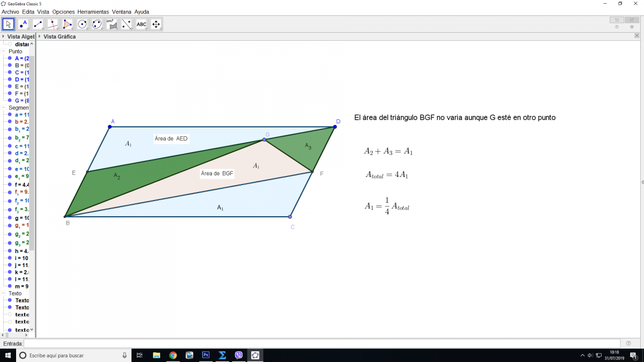Open the Herramientas menu
This screenshot has height=362, width=644.
pyautogui.click(x=93, y=11)
